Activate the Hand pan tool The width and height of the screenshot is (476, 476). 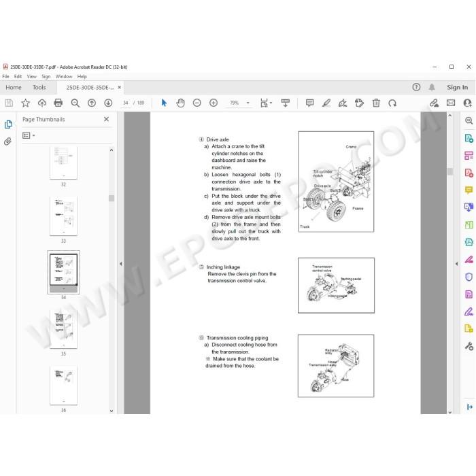[x=180, y=103]
